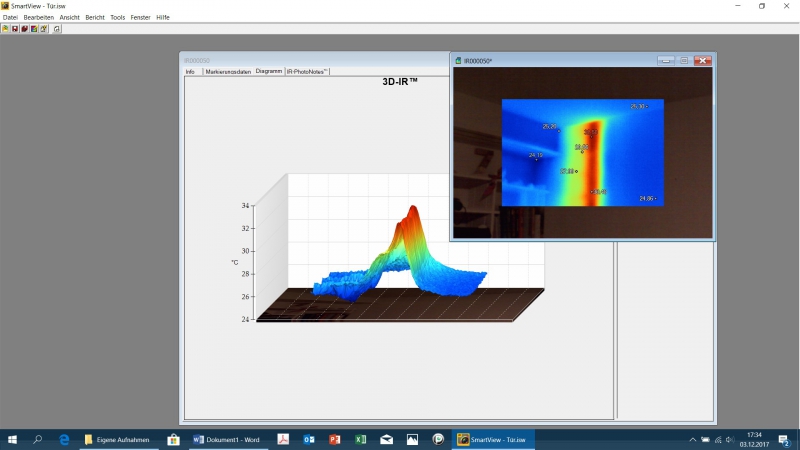This screenshot has height=450, width=800.
Task: Open the Ansicht menu
Action: [70, 17]
